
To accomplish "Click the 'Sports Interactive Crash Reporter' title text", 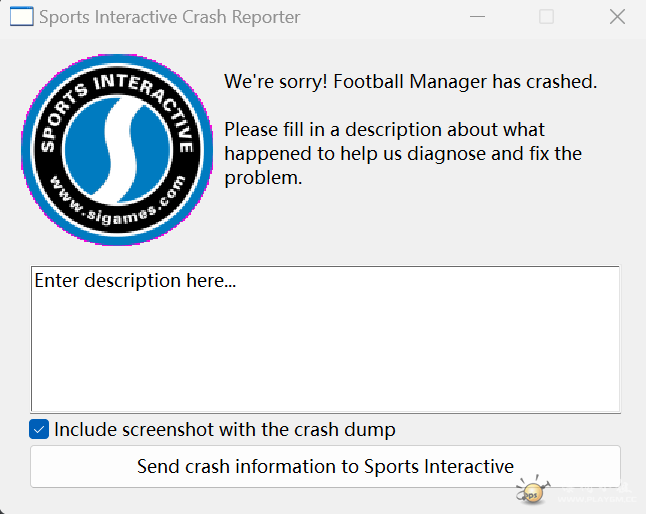I will [169, 17].
